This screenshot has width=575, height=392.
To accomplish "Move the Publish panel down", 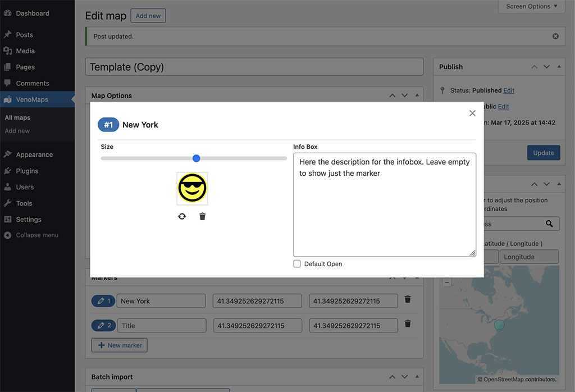I will pos(547,67).
